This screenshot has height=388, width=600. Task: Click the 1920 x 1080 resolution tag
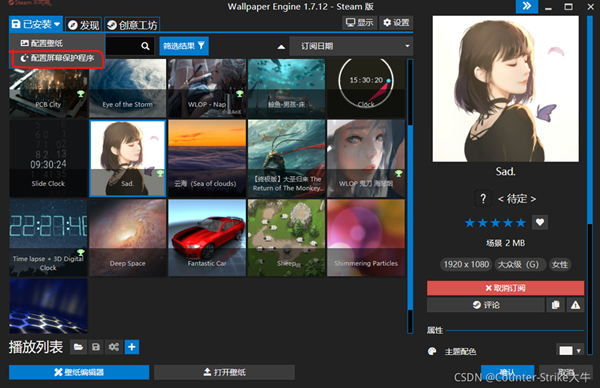(x=466, y=264)
